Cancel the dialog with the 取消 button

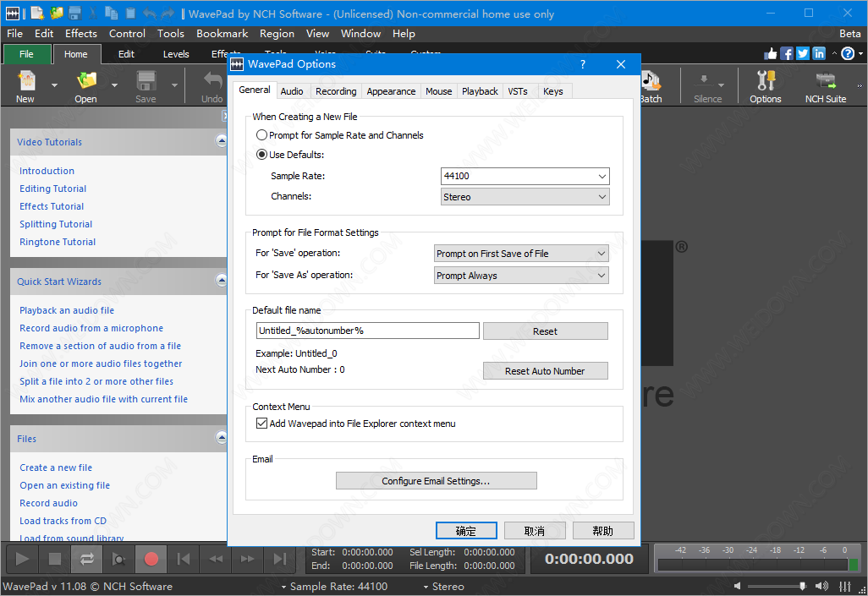[535, 531]
